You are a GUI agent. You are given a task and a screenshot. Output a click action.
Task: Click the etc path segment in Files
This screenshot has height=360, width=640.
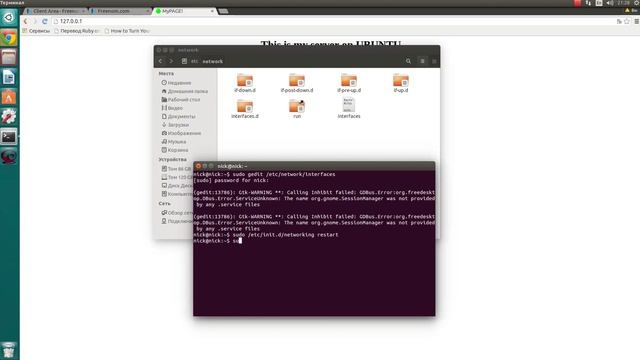194,61
